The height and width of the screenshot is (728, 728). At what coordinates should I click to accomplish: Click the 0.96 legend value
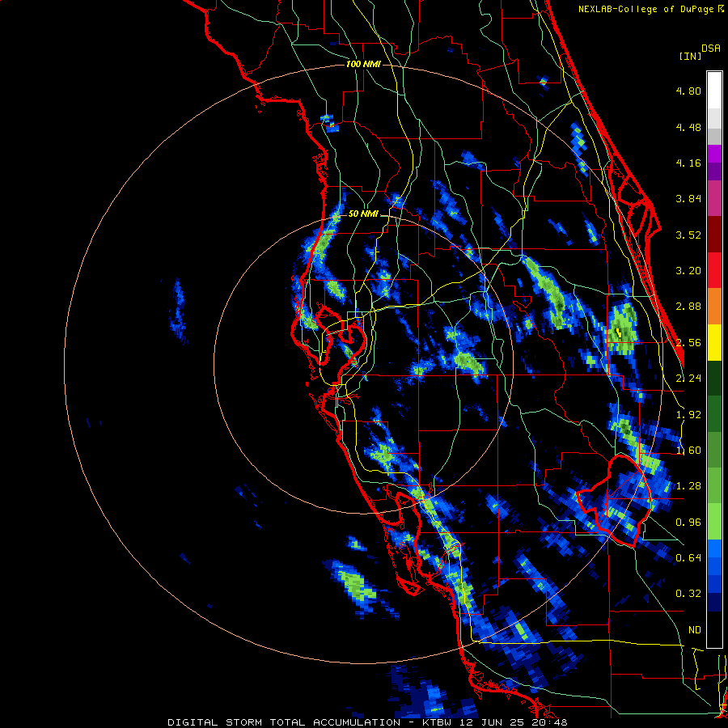tap(688, 523)
